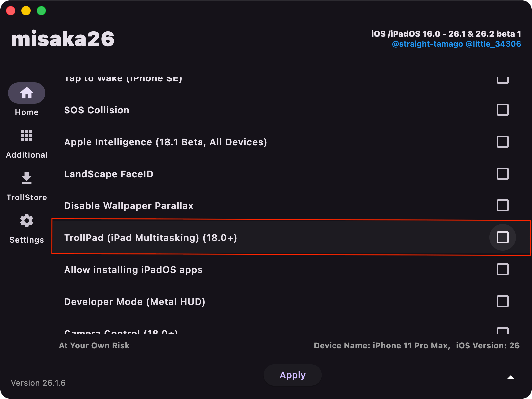The height and width of the screenshot is (399, 532).
Task: Open the Settings gear icon
Action: [27, 221]
